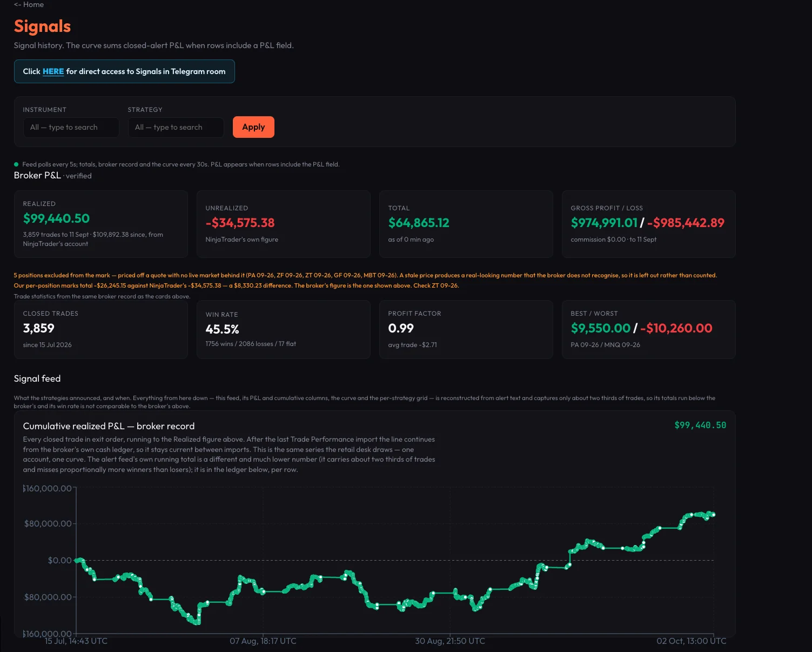
Task: Open the HERE Telegram room link
Action: click(x=53, y=71)
